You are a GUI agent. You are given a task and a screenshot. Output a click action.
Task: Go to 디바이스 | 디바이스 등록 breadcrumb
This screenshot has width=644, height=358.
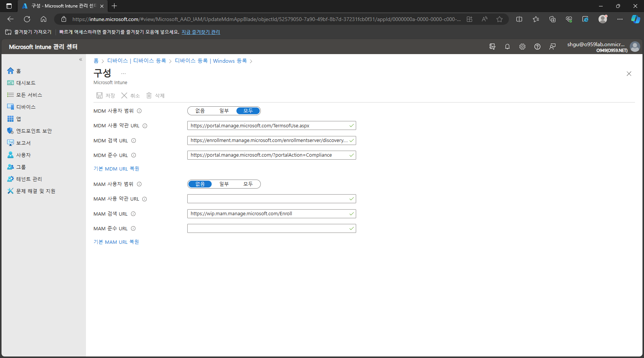137,61
